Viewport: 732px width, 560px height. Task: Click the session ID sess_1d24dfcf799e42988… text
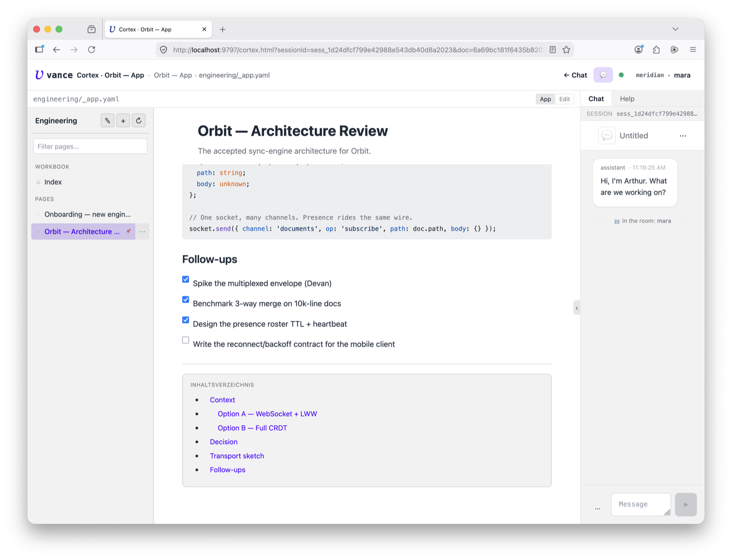tap(657, 114)
